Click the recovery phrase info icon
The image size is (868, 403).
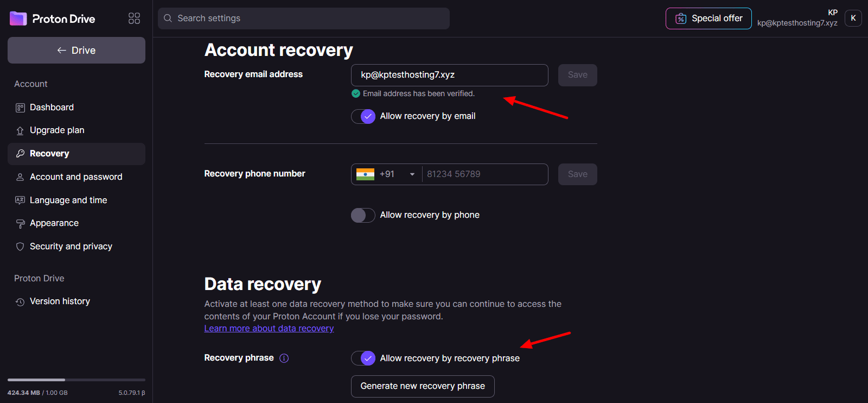click(x=284, y=358)
